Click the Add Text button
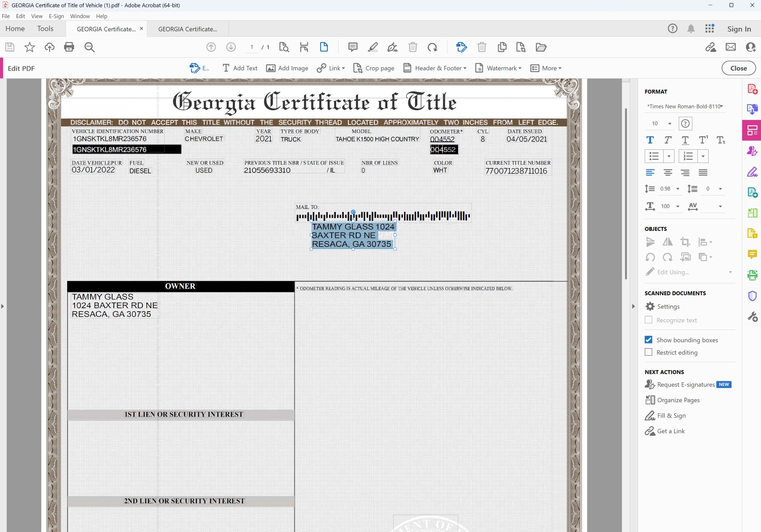The width and height of the screenshot is (761, 532). click(x=240, y=68)
